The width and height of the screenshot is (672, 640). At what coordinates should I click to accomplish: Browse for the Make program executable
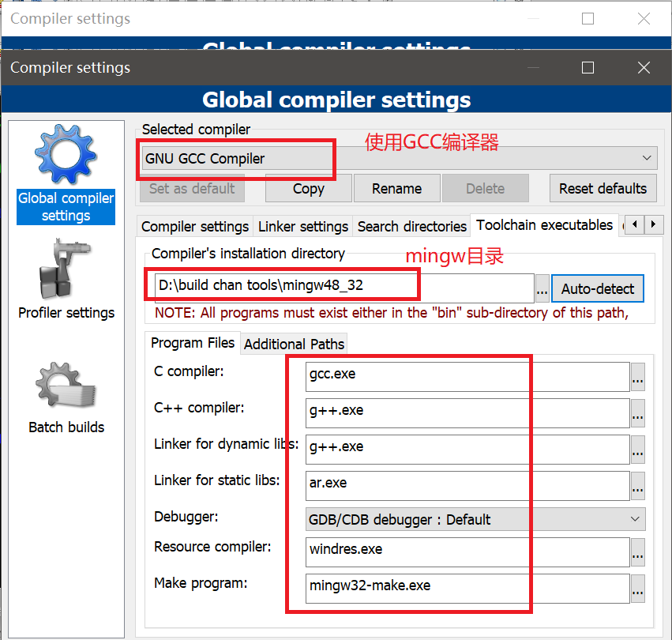click(x=637, y=589)
